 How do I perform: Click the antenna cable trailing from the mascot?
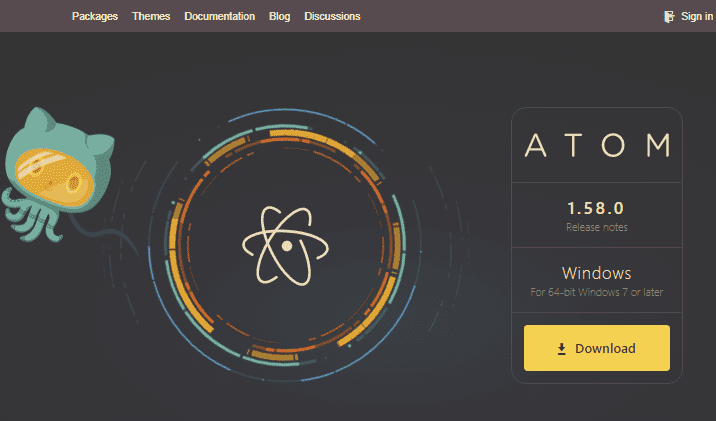point(120,236)
